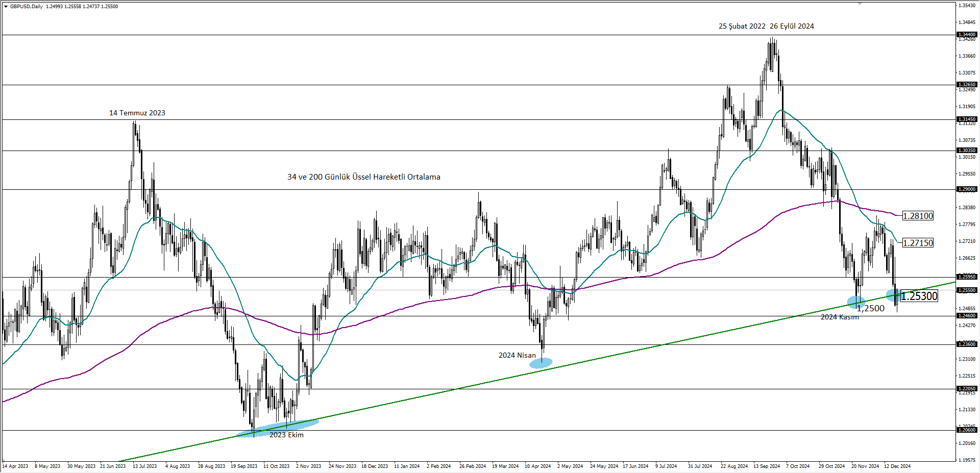Click the '9 Jul 2024' date on time axis

667,466
